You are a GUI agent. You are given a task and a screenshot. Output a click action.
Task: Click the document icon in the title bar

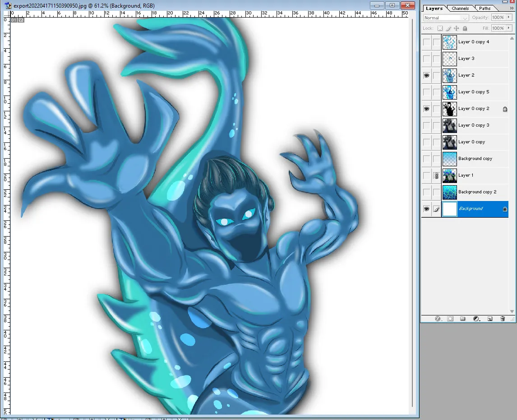coord(8,5)
